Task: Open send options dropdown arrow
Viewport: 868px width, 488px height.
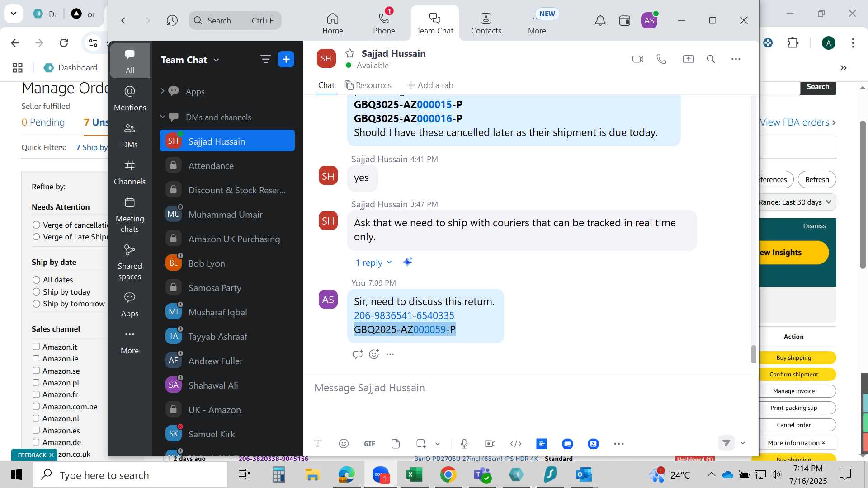Action: (743, 443)
